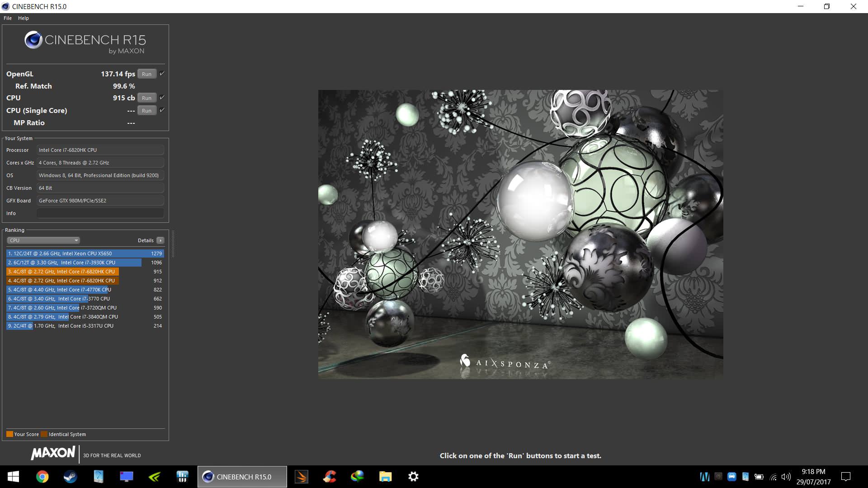The width and height of the screenshot is (868, 488).
Task: Click the rendered spheres scene image
Action: [520, 234]
